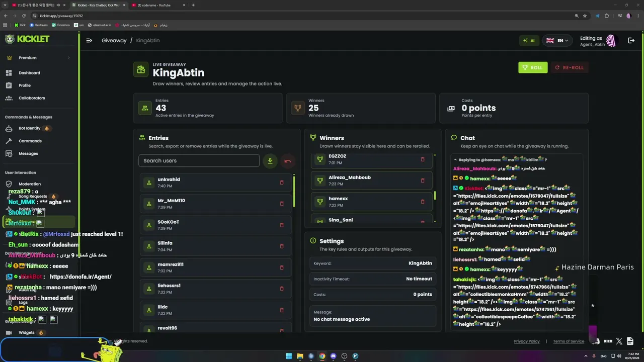This screenshot has width=644, height=362.
Task: Remove winner Alireza_Mahboub with trash icon
Action: click(423, 180)
